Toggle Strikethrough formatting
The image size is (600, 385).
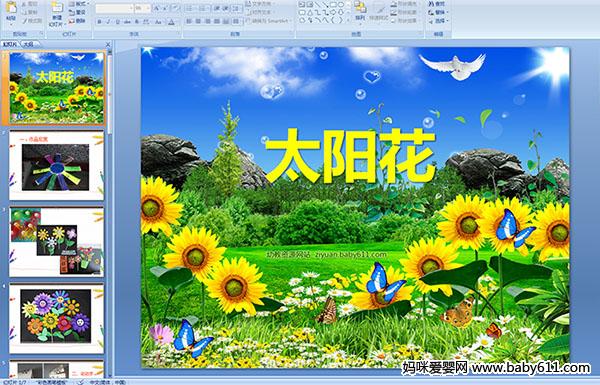click(127, 22)
